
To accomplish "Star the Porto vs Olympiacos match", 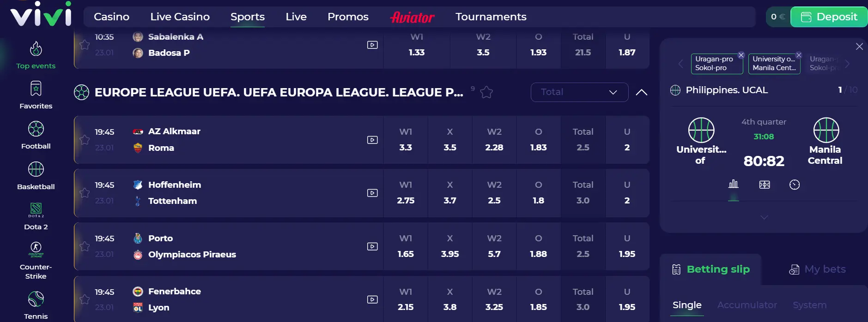I will 85,246.
